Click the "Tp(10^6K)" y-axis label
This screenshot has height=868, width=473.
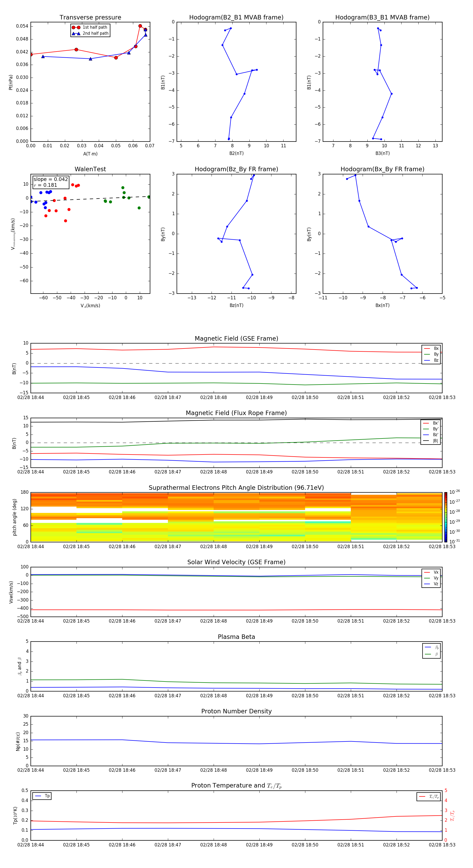pyautogui.click(x=15, y=815)
